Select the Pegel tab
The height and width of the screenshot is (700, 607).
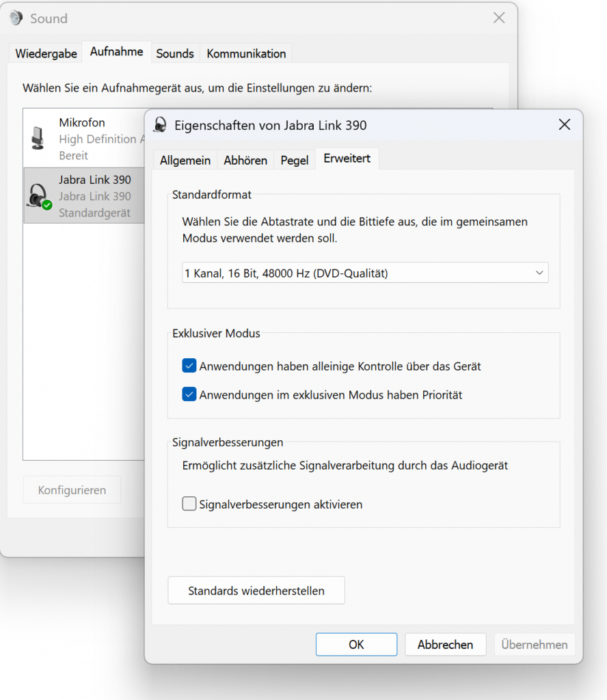pos(295,160)
